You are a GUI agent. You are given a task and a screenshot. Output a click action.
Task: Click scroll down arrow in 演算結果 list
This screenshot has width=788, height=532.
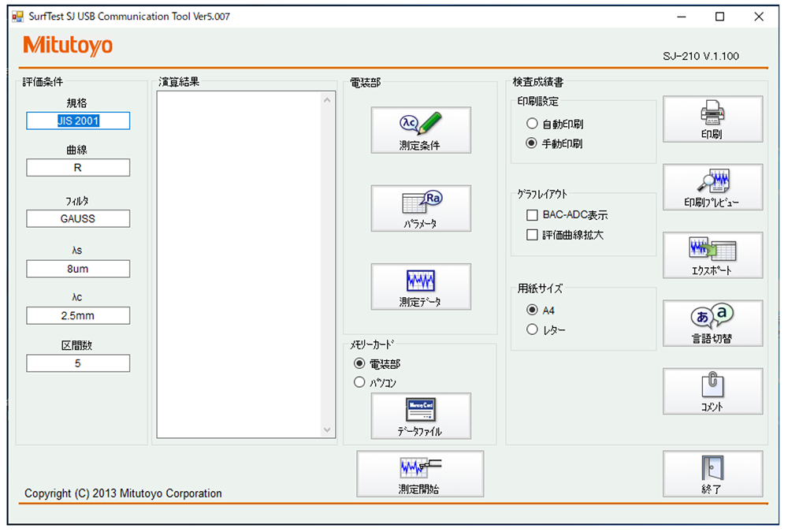[329, 430]
